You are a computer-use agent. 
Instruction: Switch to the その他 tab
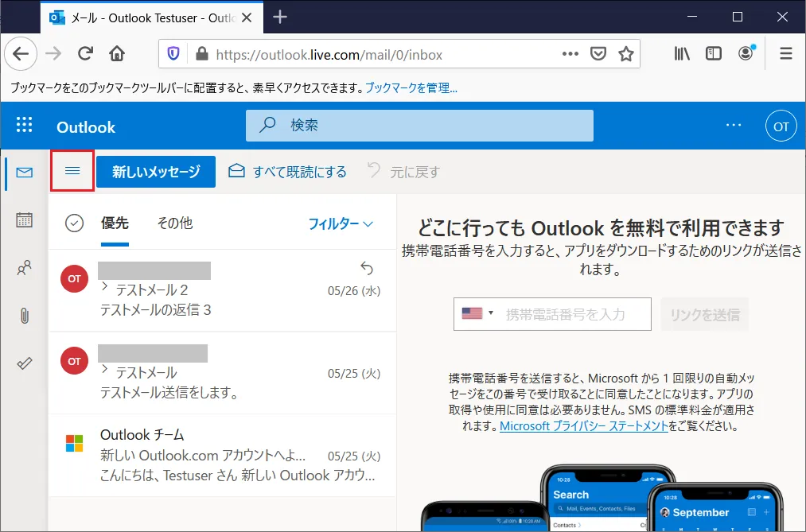tap(175, 223)
